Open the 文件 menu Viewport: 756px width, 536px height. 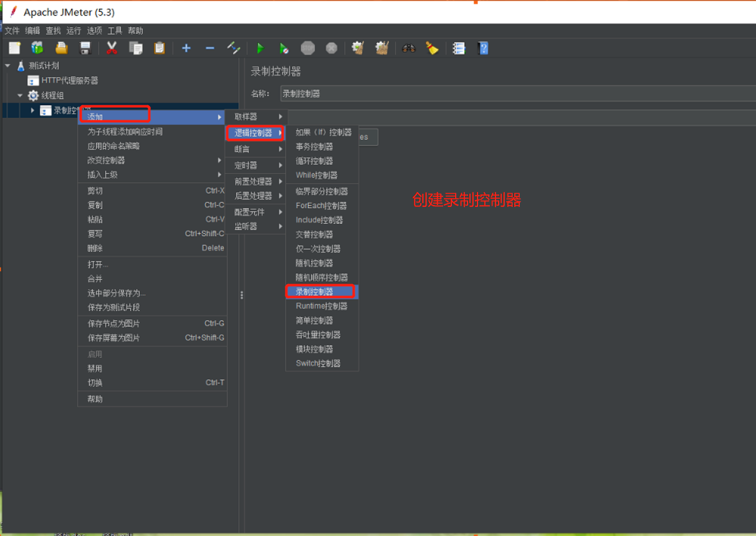pos(12,31)
